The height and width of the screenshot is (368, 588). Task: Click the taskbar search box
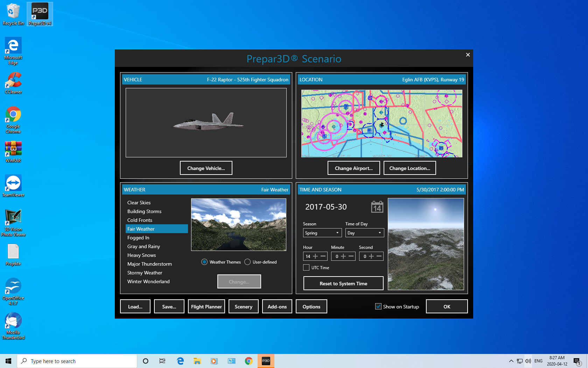[77, 361]
